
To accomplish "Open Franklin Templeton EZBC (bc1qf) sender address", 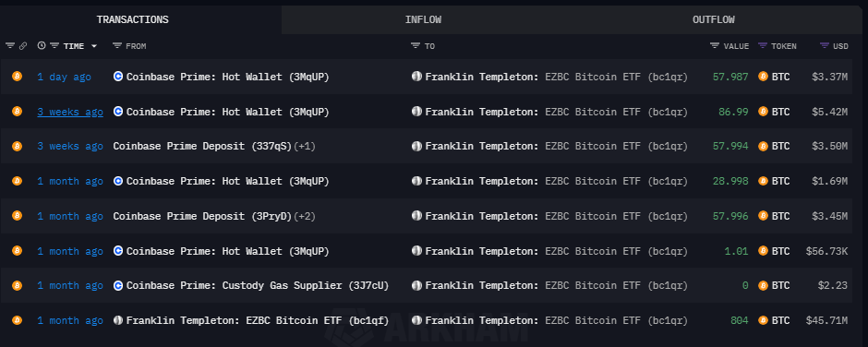I will [258, 320].
